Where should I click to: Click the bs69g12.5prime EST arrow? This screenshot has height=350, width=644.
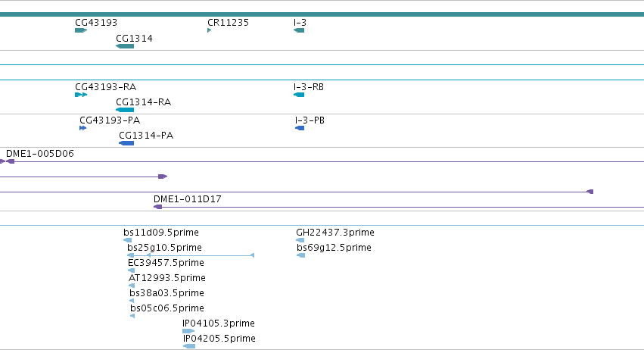click(300, 256)
